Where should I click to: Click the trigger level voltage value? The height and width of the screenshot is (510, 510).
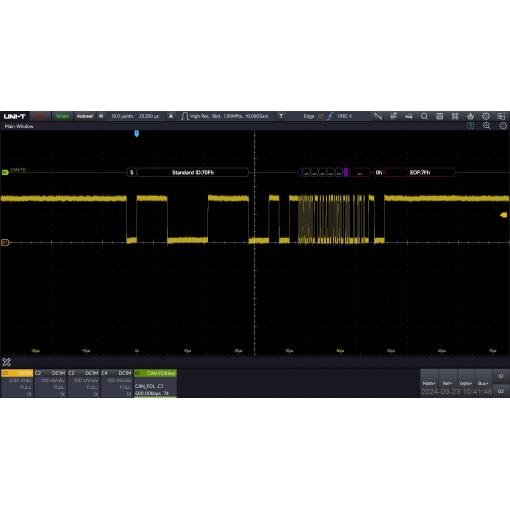point(344,116)
